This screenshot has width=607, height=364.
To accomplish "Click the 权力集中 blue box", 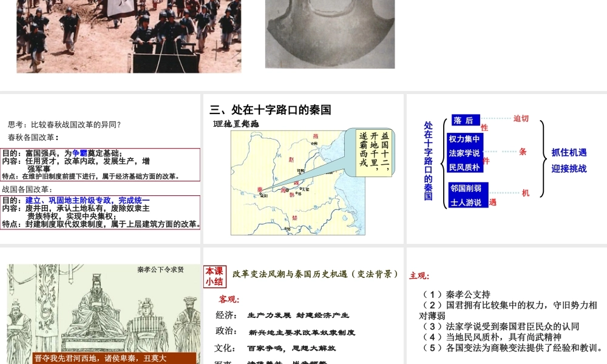I will click(x=465, y=139).
